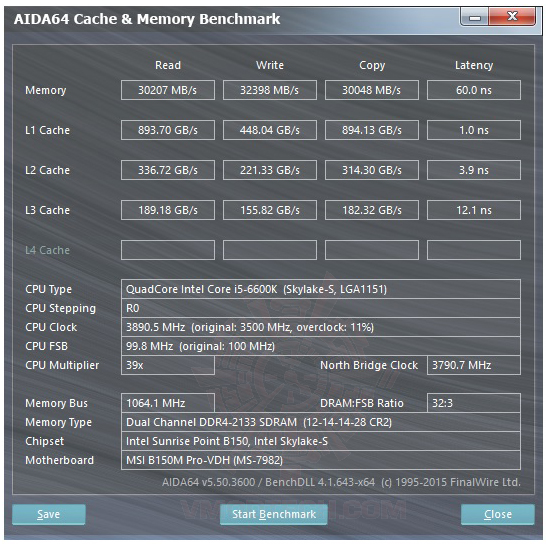Click the CPU Stepping value R0
Viewport: 550px width, 544px height.
pyautogui.click(x=321, y=308)
